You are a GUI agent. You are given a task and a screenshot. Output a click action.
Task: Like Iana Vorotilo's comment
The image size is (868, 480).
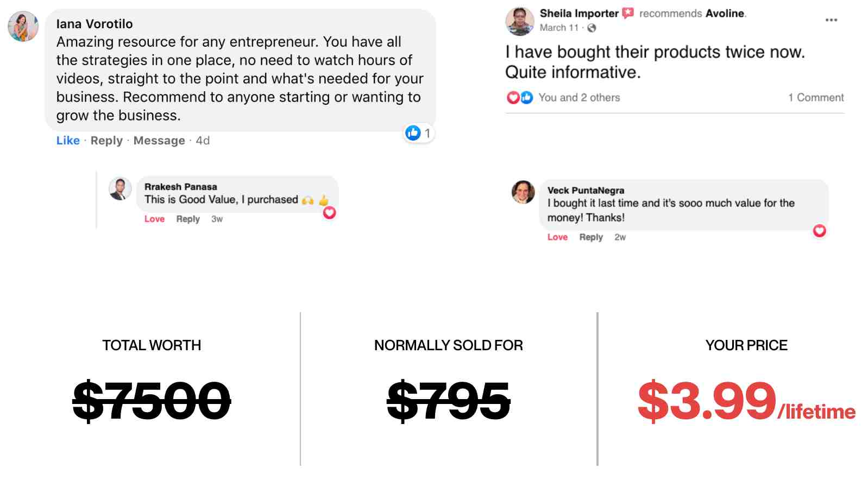(x=68, y=141)
